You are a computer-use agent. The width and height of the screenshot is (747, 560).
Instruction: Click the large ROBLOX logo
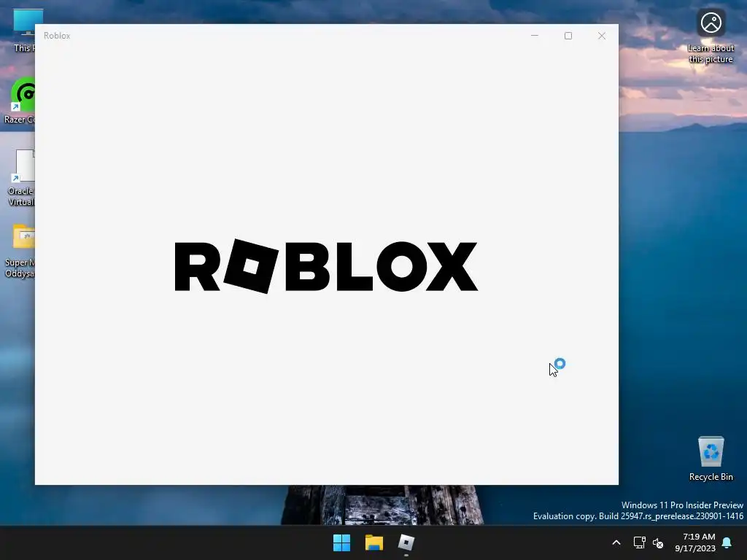[x=326, y=266]
